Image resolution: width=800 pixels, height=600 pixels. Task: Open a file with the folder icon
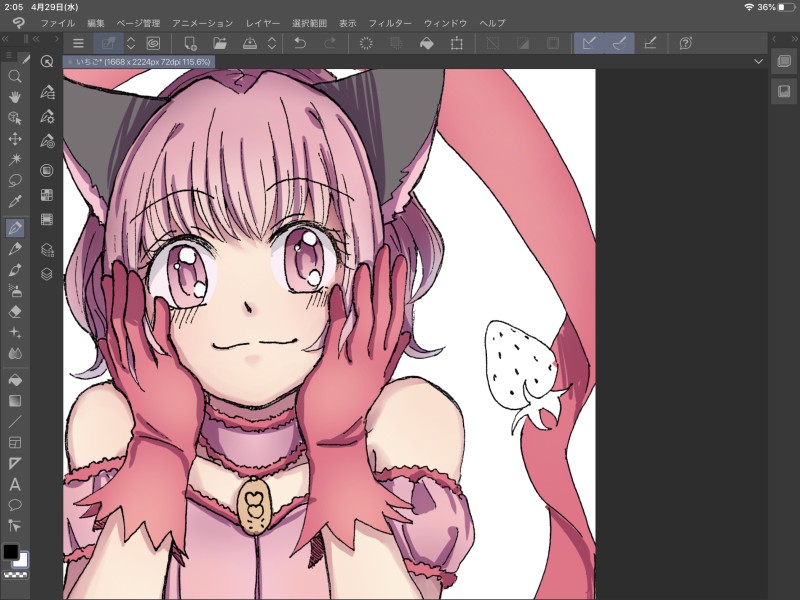point(220,43)
